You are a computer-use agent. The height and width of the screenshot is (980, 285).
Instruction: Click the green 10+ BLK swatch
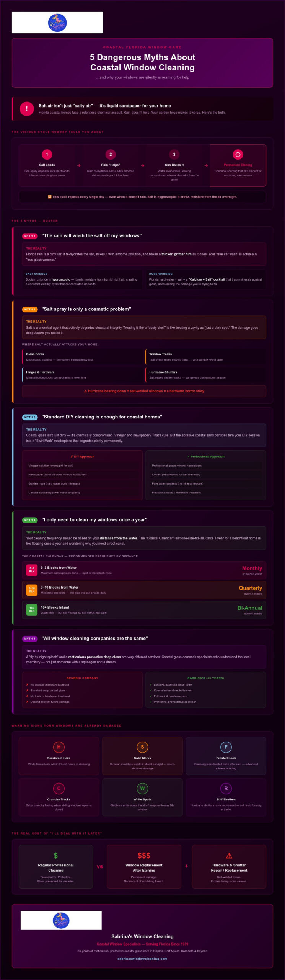tap(32, 609)
